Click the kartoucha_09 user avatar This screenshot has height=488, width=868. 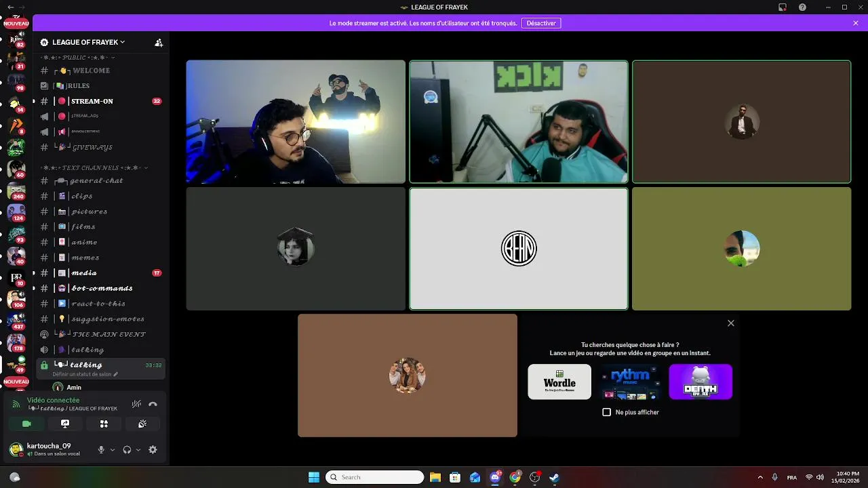click(15, 449)
